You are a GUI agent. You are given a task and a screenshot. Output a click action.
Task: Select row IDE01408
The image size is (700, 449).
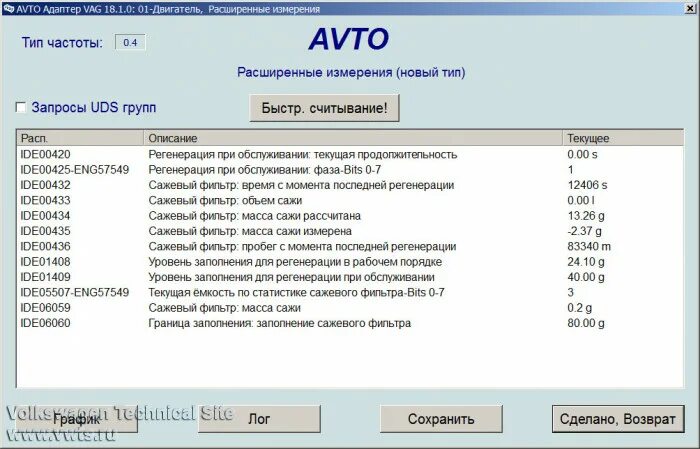[350, 262]
